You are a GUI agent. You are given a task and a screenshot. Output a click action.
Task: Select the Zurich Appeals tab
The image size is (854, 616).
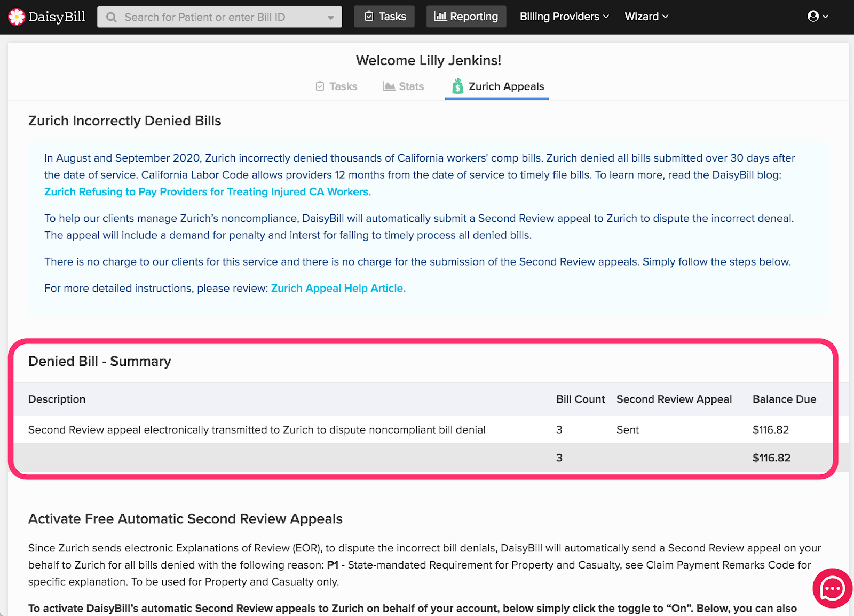(x=497, y=86)
